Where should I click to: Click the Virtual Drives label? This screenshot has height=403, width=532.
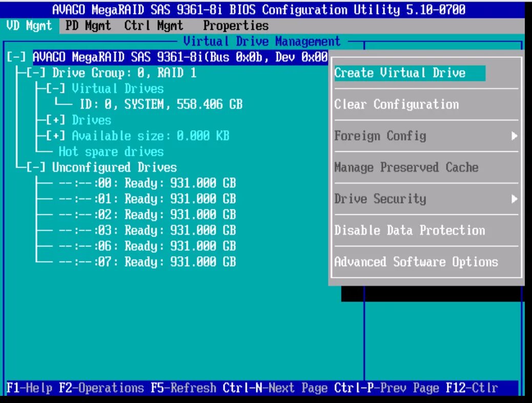click(x=118, y=89)
